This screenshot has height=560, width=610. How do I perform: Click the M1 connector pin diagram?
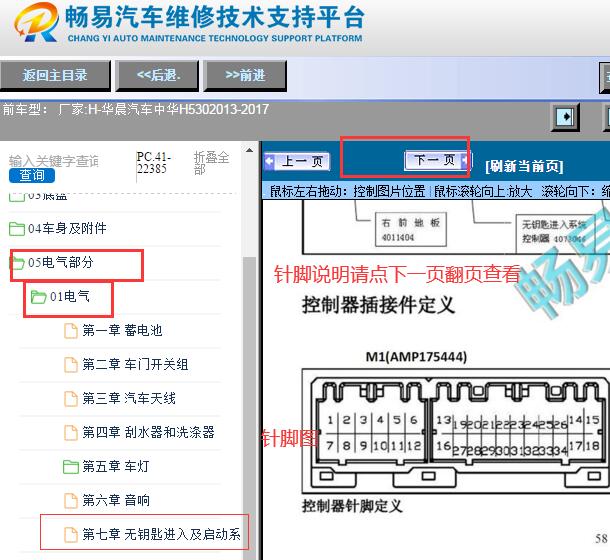click(x=456, y=431)
